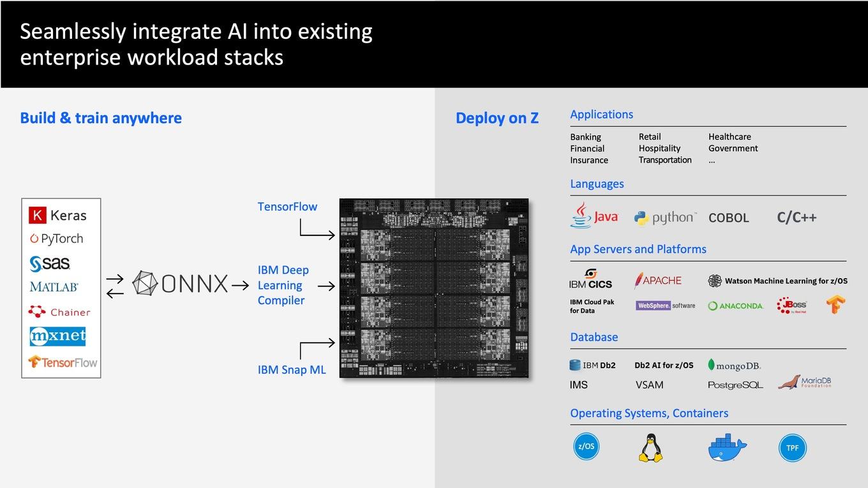Click the Chainer logo
The image size is (868, 488).
(x=59, y=312)
